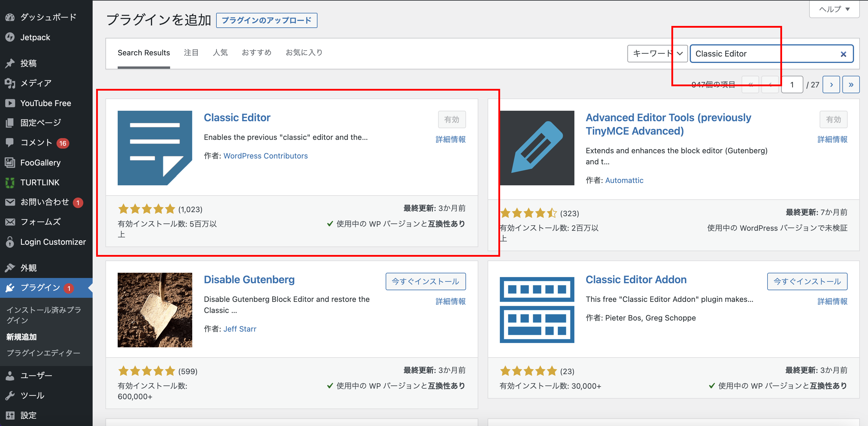868x426 pixels.
Task: Jump to last results page
Action: click(851, 85)
